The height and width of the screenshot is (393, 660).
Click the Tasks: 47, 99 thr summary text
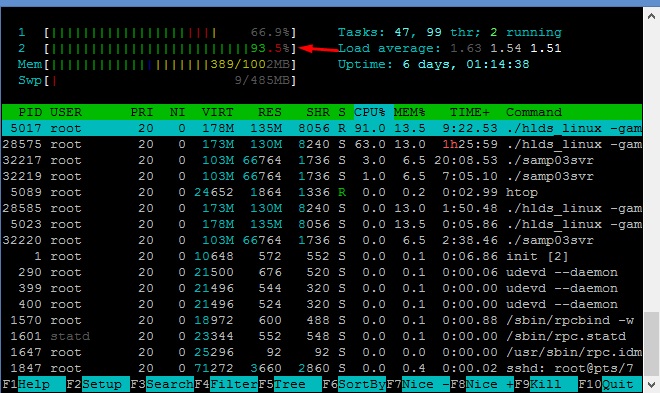(450, 32)
